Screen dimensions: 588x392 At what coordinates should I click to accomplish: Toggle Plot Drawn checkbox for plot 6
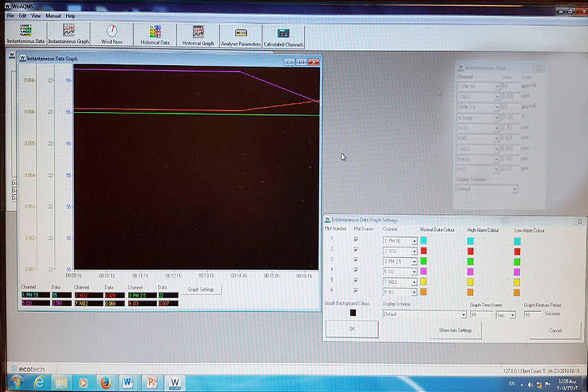pos(356,291)
